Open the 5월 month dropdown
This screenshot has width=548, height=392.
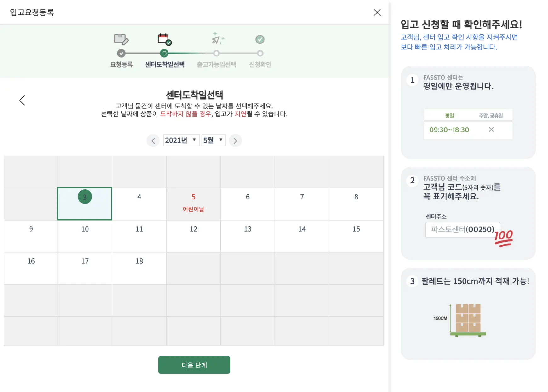click(213, 140)
